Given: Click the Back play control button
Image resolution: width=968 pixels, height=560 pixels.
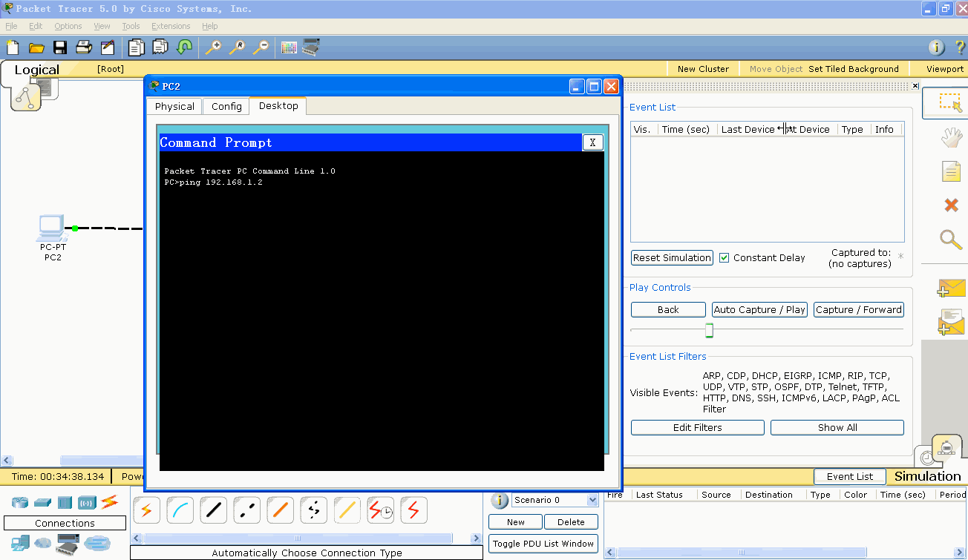Looking at the screenshot, I should click(668, 310).
